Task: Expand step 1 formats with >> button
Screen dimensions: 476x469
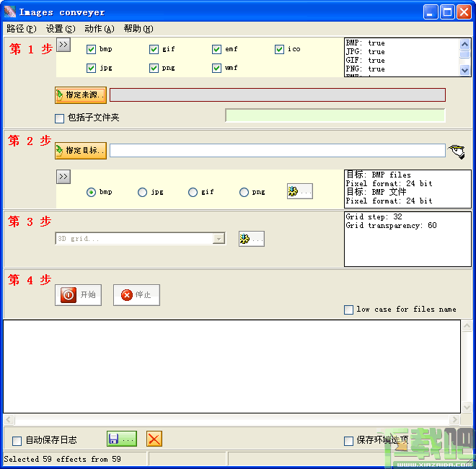Action: pos(63,45)
